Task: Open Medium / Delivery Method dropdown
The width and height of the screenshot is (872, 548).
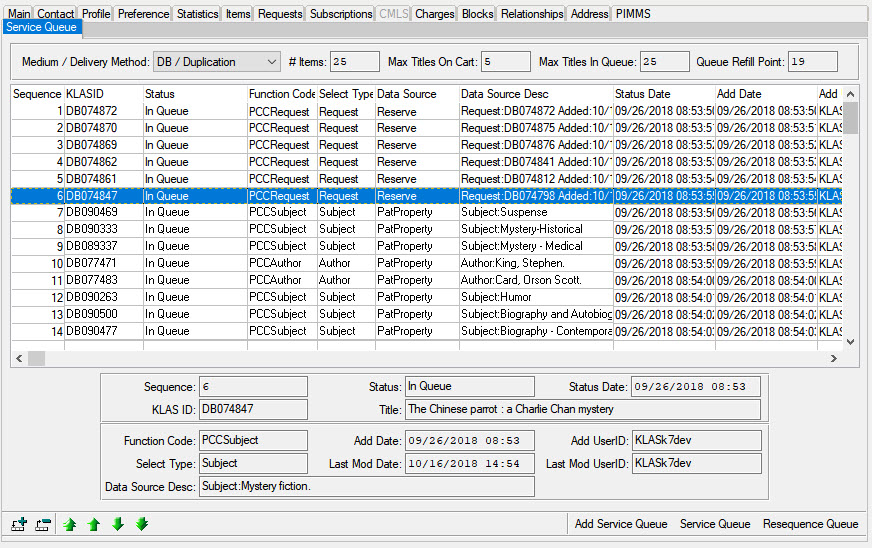Action: tap(273, 62)
